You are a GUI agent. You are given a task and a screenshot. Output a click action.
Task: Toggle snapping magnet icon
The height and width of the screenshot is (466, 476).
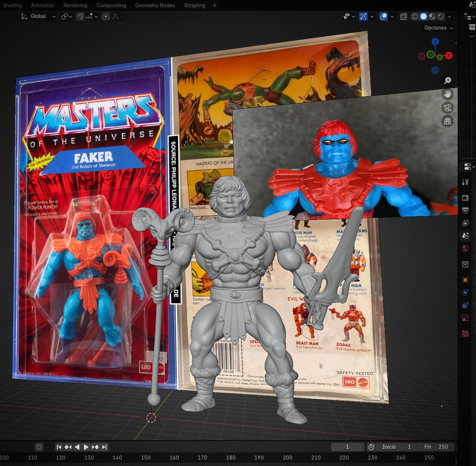click(x=80, y=16)
